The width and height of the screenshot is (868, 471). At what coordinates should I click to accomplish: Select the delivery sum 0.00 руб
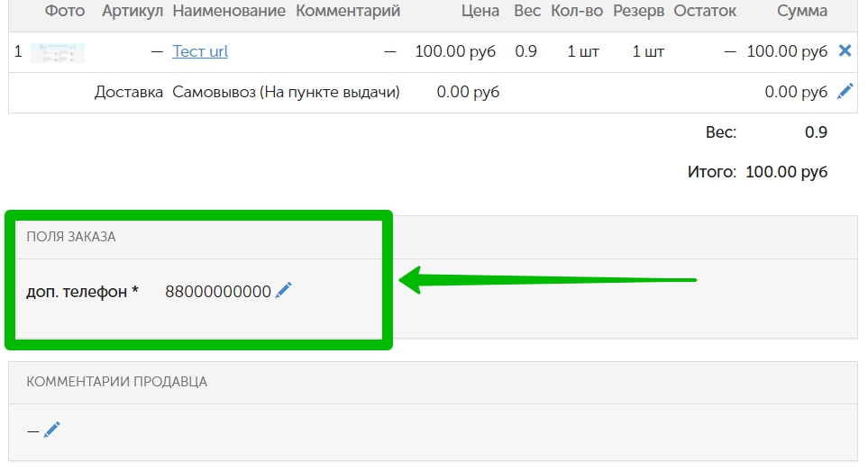pyautogui.click(x=796, y=92)
